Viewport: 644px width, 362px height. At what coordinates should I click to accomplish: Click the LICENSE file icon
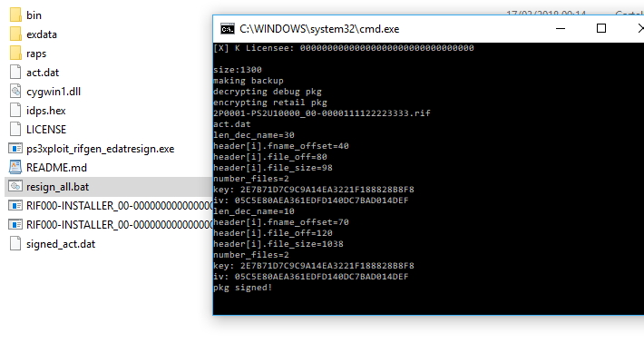point(15,129)
